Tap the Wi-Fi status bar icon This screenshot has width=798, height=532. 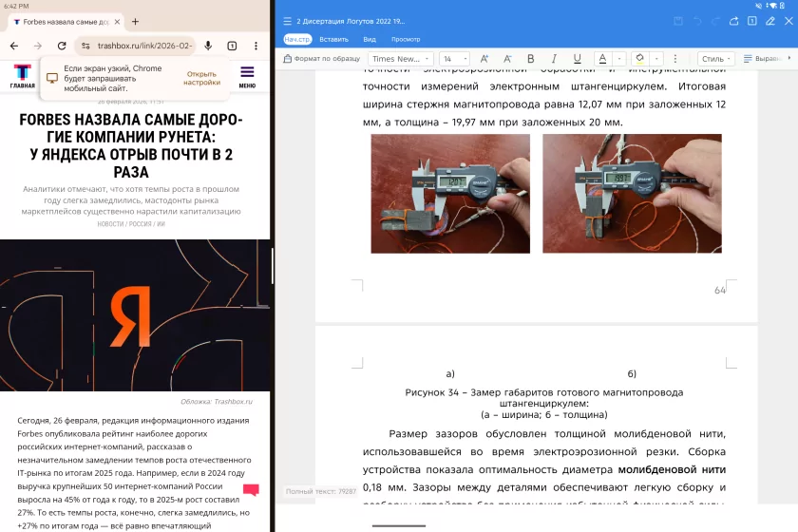click(772, 6)
